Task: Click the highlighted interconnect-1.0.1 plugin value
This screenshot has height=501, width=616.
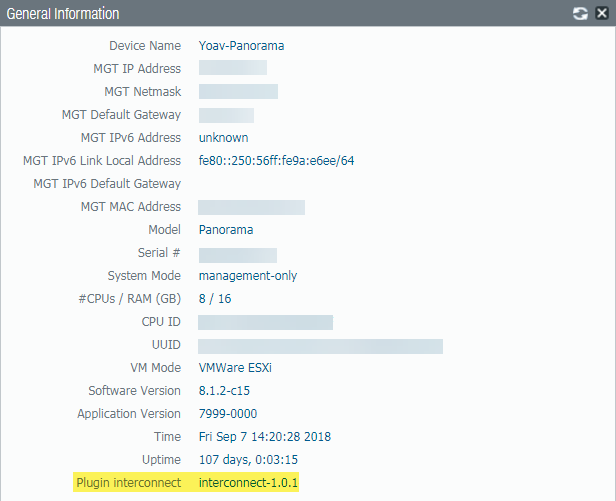Action: [248, 484]
